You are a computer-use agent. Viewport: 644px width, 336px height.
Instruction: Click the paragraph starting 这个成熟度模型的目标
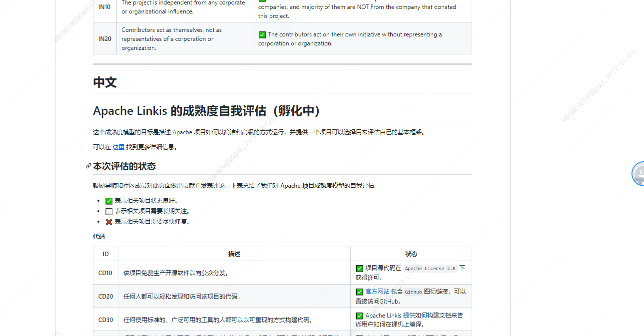pyautogui.click(x=259, y=132)
